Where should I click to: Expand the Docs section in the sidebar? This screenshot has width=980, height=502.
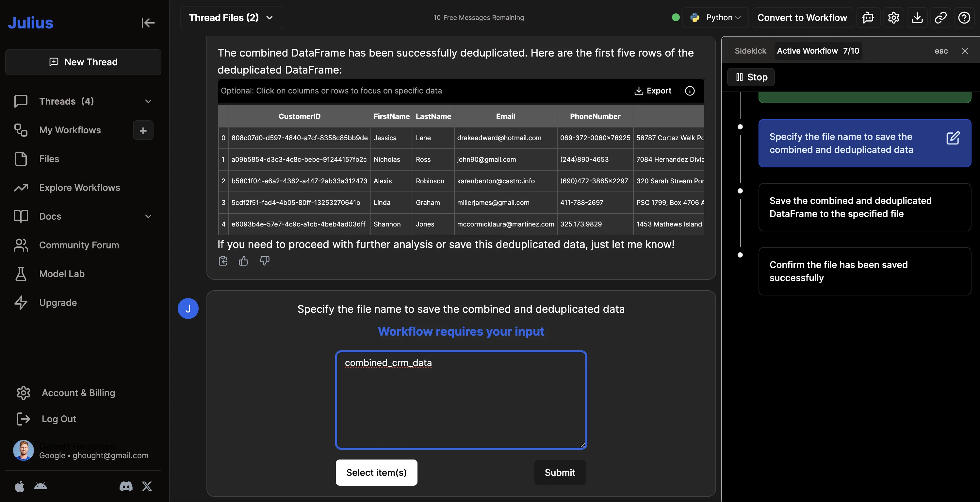148,216
